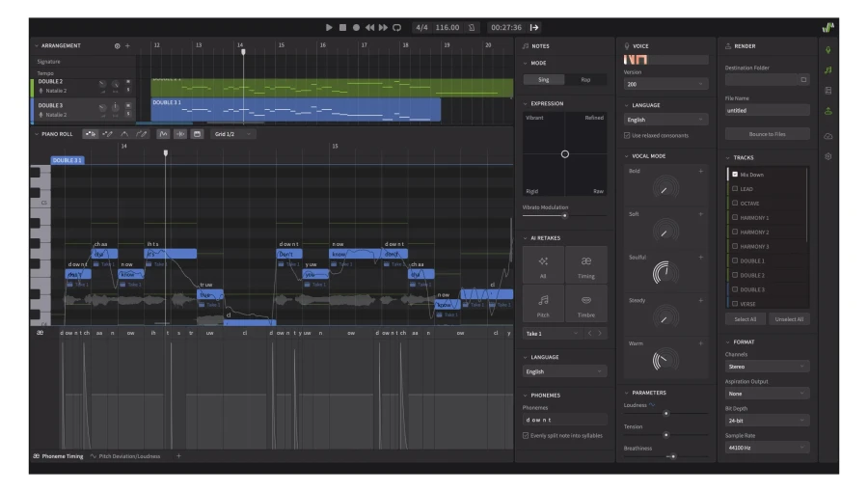The image size is (868, 492).
Task: Click the Bounce to Files button
Action: [768, 134]
